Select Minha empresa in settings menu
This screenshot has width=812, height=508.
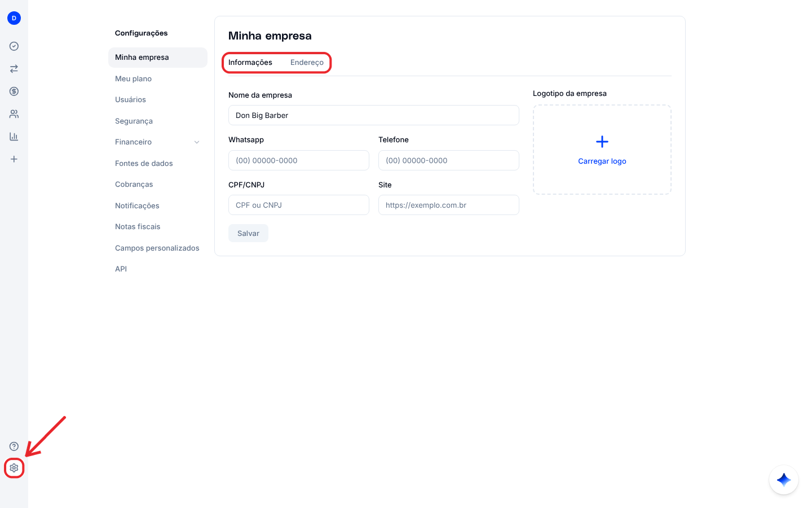coord(158,58)
